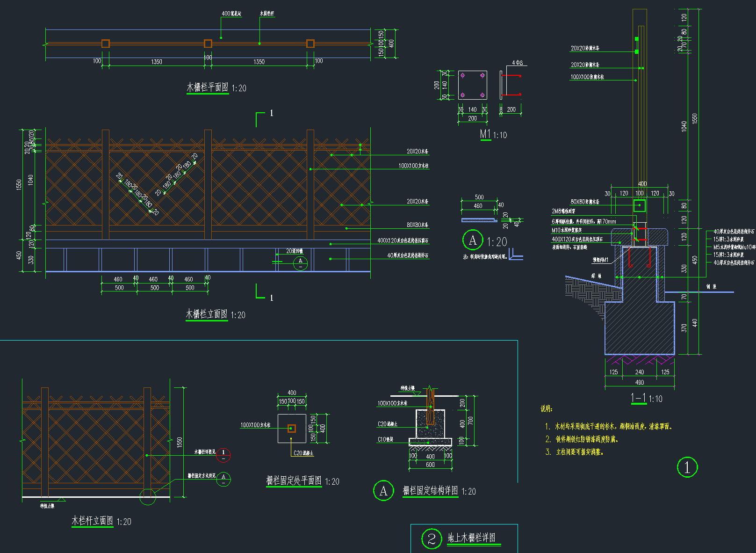This screenshot has height=553, width=756.
Task: Select note 1 about 杉木 wood treatment
Action: [x=608, y=426]
